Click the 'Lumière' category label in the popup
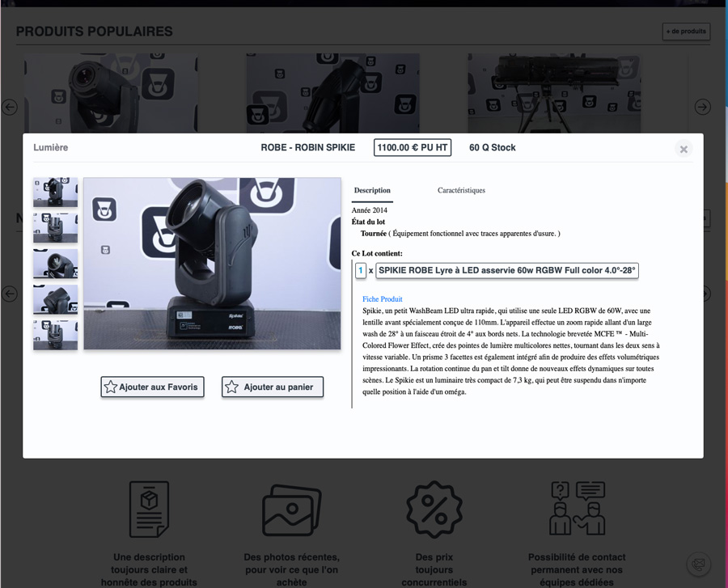Screen dimensions: 728x588 (x=51, y=147)
